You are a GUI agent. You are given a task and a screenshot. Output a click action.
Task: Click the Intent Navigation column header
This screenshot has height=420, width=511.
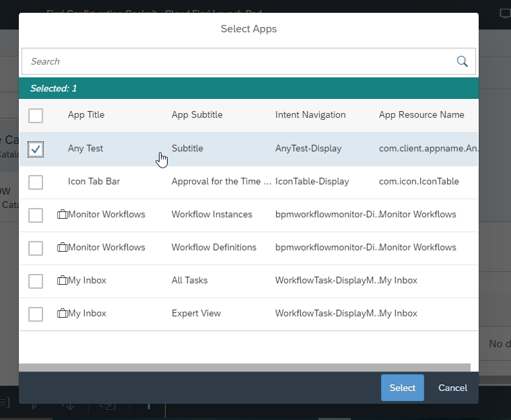pyautogui.click(x=310, y=115)
